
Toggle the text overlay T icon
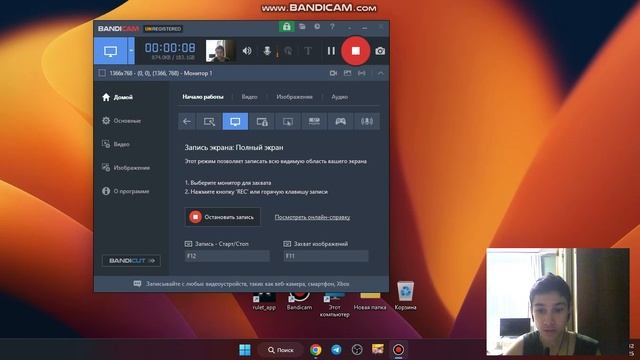[308, 51]
